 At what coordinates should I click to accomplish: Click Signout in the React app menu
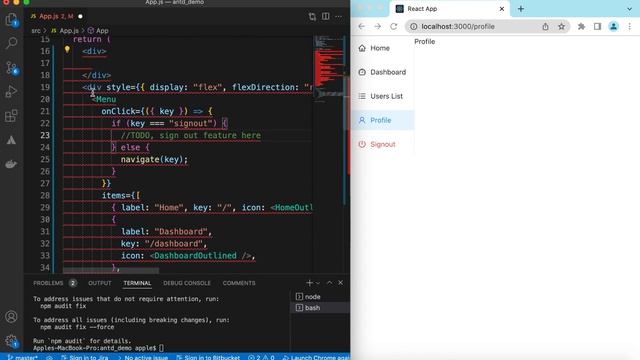[x=382, y=144]
